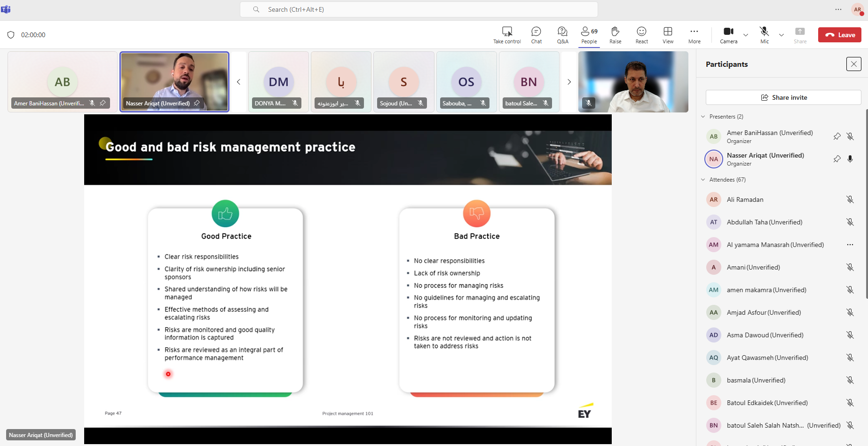Click the Share invite button
This screenshot has height=446, width=868.
(x=783, y=97)
